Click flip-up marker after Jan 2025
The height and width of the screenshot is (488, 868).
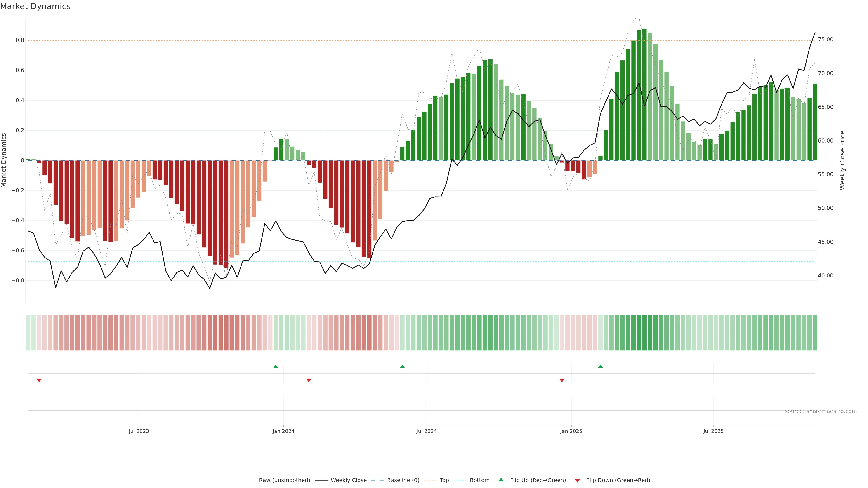click(x=600, y=366)
